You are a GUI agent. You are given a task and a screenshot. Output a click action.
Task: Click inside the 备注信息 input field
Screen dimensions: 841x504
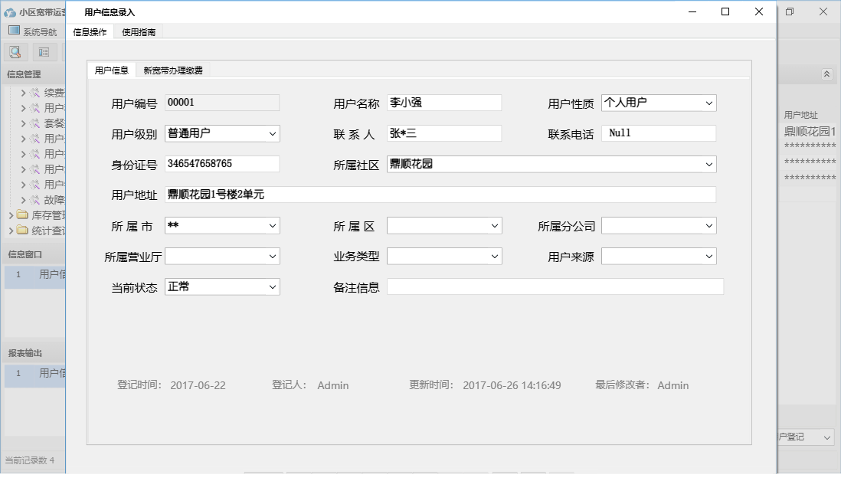click(x=555, y=286)
